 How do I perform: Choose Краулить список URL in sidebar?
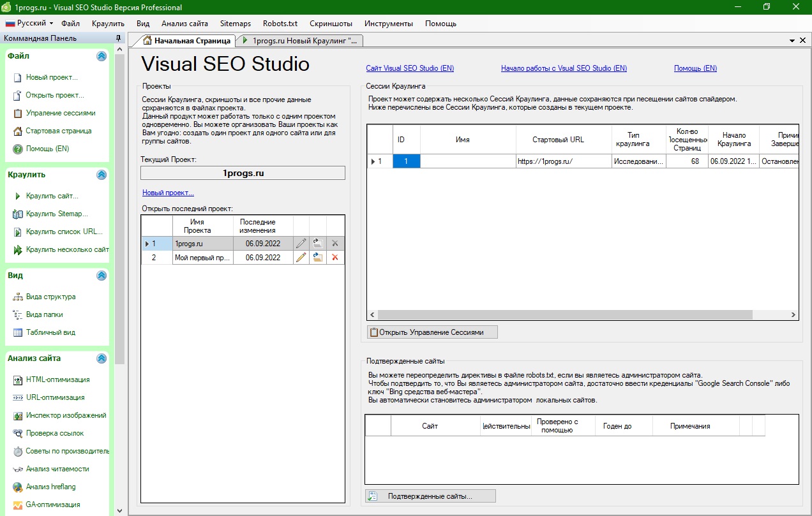(64, 232)
